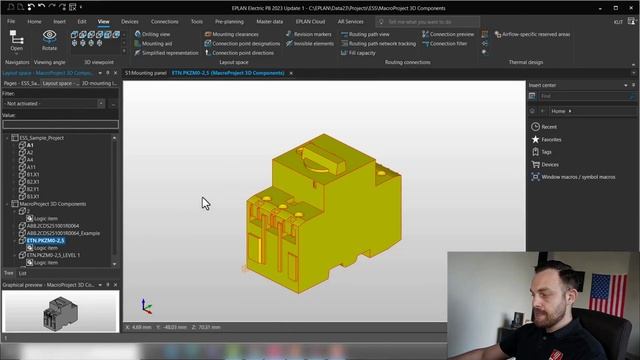Toggle Invisible elements
640x360 pixels.
tap(310, 43)
